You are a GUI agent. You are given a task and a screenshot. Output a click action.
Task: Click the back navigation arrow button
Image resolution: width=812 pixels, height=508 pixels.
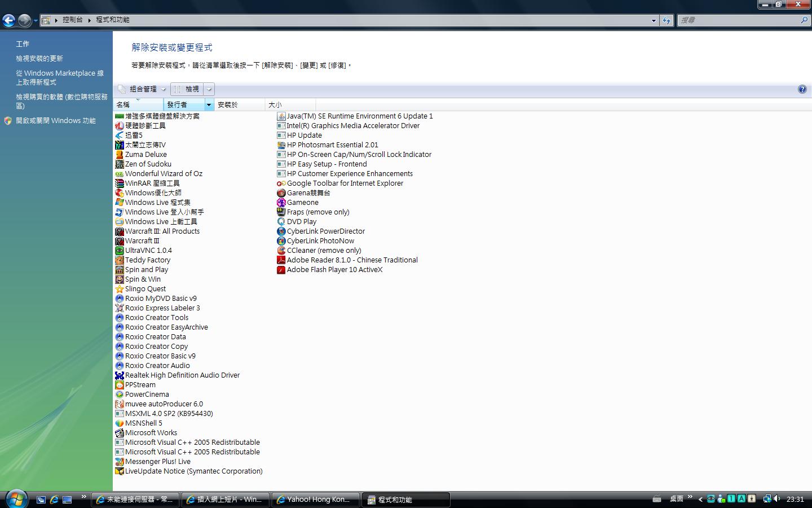pos(8,21)
